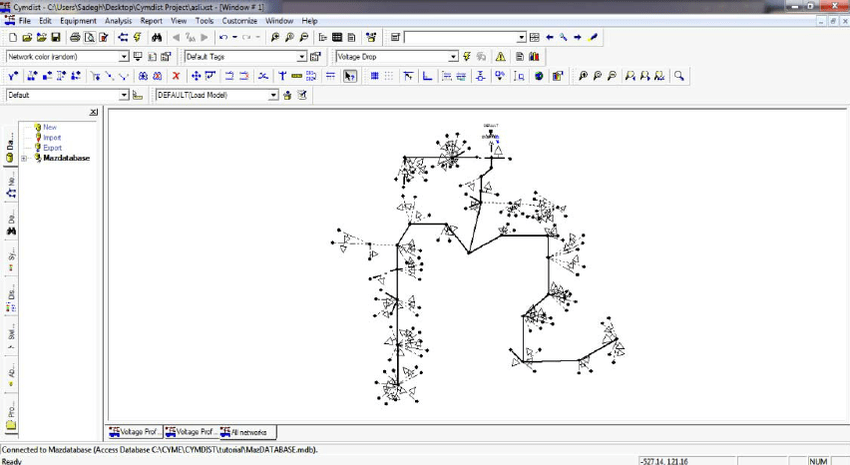Open Find using the binoculars icon
The image size is (850, 465).
click(x=157, y=38)
